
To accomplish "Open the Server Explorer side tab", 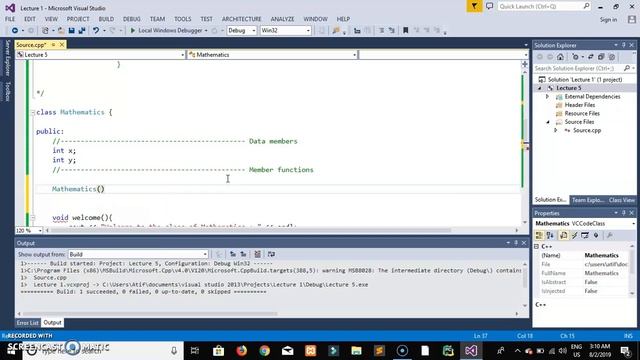I will (7, 58).
